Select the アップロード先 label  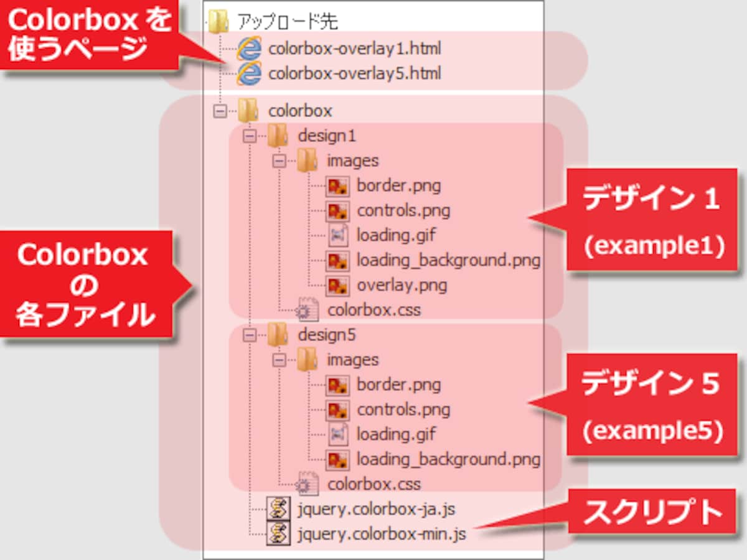click(287, 23)
